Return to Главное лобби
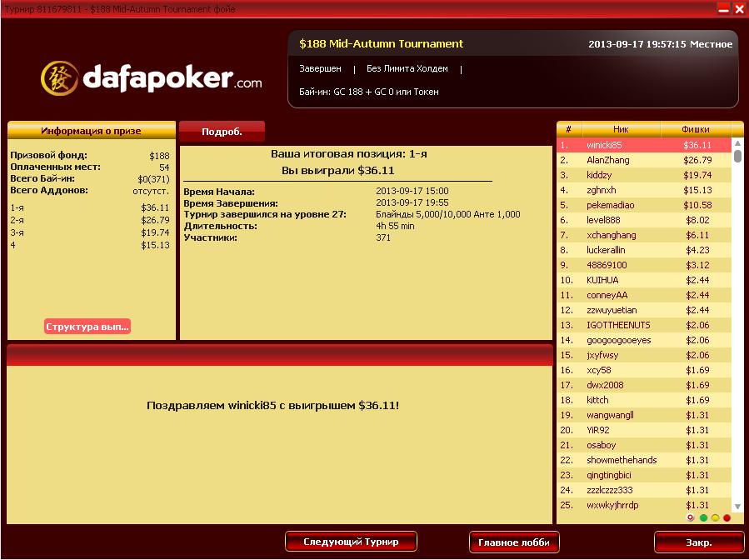 coord(514,542)
